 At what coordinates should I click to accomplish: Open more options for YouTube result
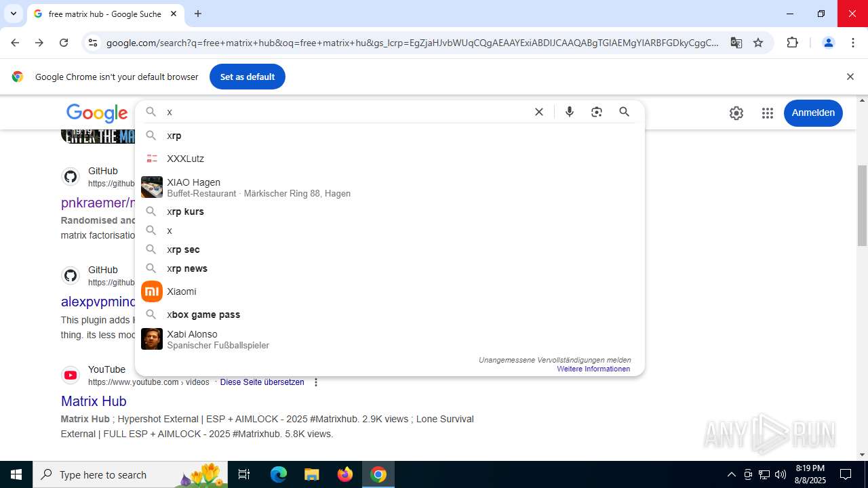click(315, 382)
